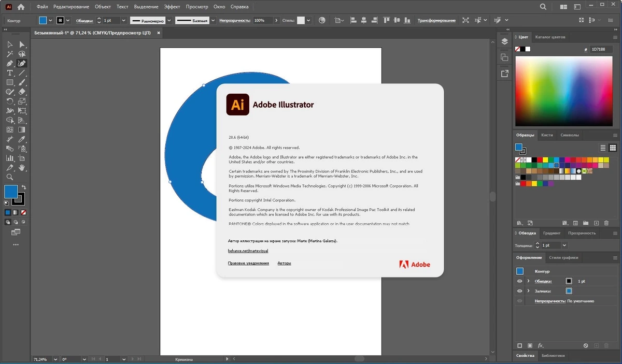Click Авторы link in About dialog
Screen dimensions: 622x364
(284, 263)
